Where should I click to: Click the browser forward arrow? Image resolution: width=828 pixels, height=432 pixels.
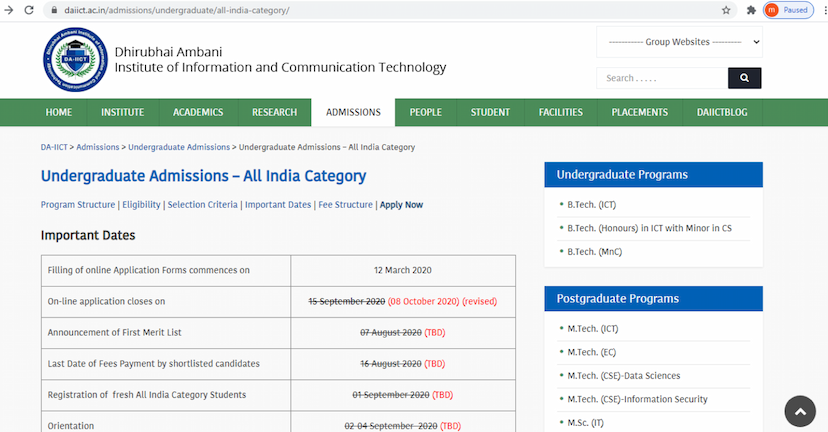click(8, 10)
